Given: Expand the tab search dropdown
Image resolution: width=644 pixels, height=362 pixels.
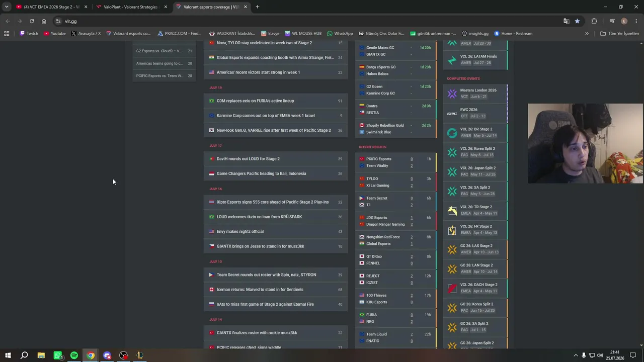Looking at the screenshot, I should point(7,7).
